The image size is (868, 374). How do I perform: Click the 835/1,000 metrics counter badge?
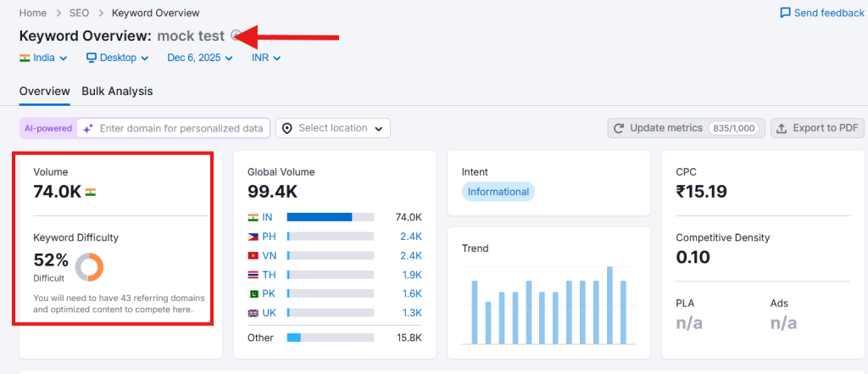(x=733, y=129)
